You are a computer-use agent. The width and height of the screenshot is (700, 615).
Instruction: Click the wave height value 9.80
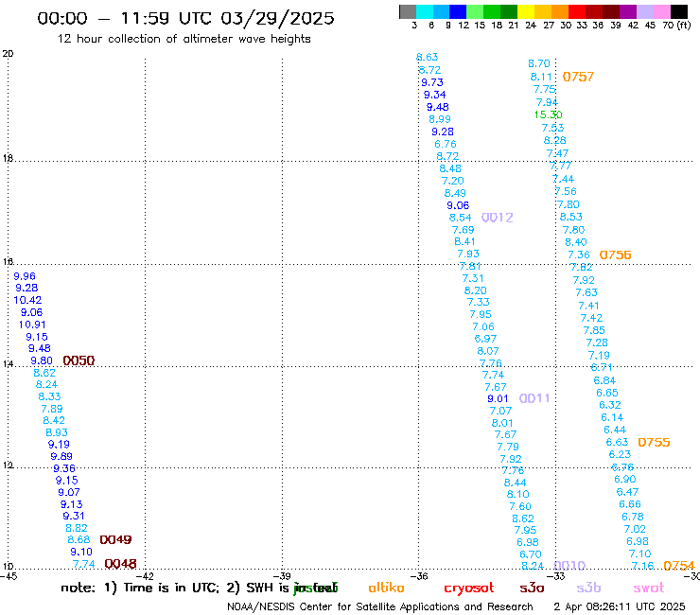(42, 360)
